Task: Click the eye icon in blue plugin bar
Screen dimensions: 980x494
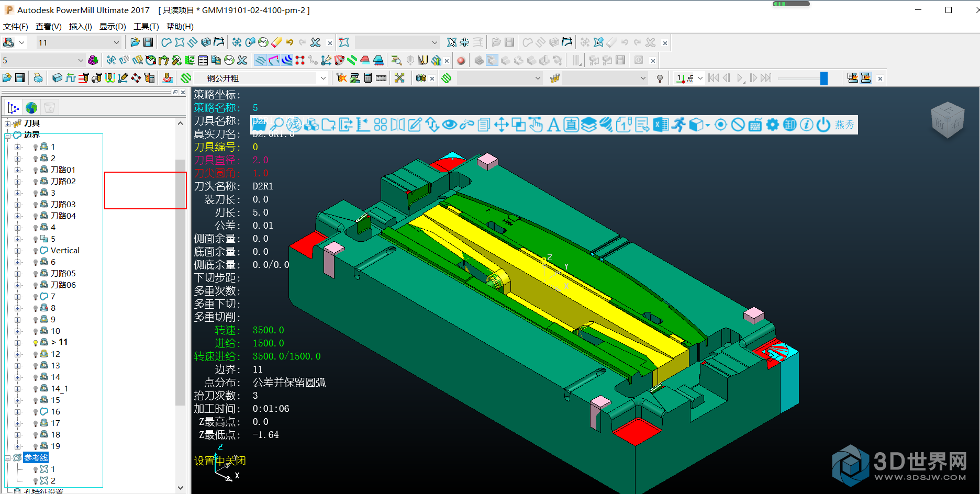Action: tap(449, 125)
